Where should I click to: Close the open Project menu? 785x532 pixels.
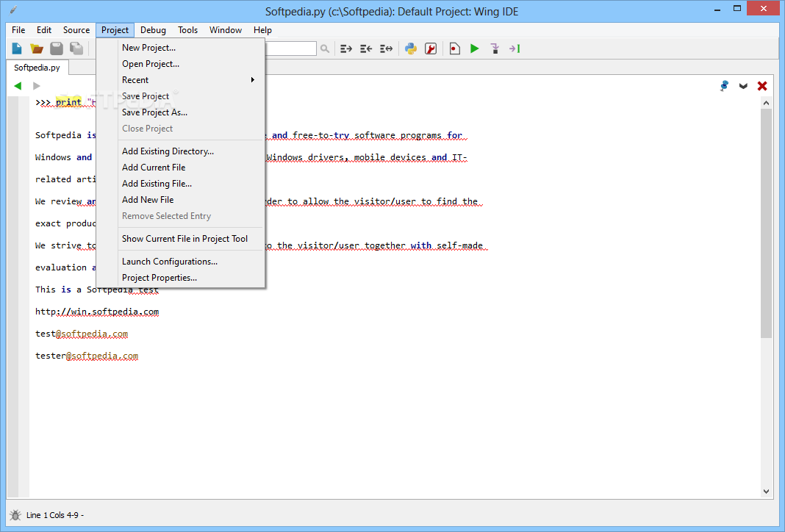(115, 30)
